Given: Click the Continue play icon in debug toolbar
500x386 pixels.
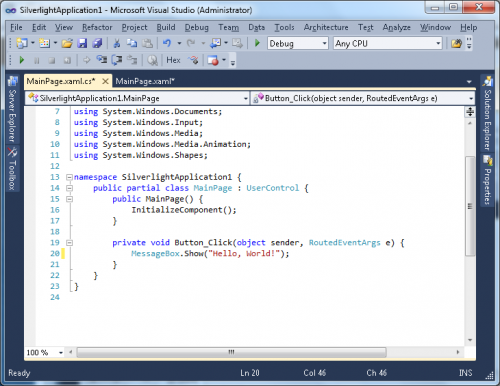Looking at the screenshot, I should tap(22, 60).
